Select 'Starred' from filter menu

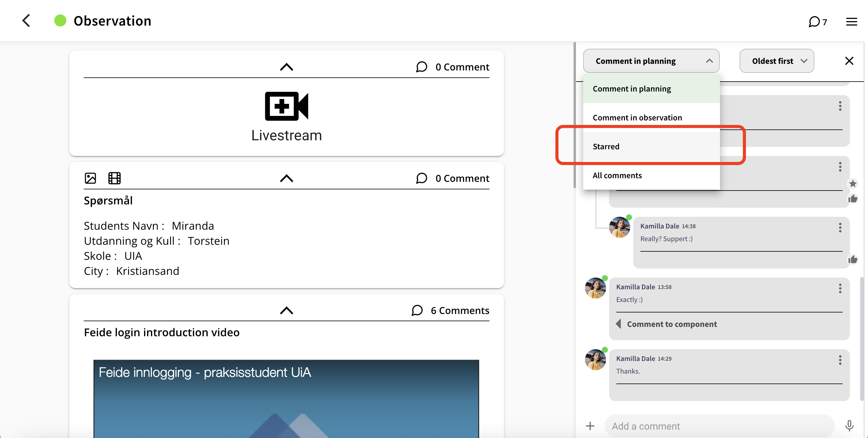click(x=606, y=146)
